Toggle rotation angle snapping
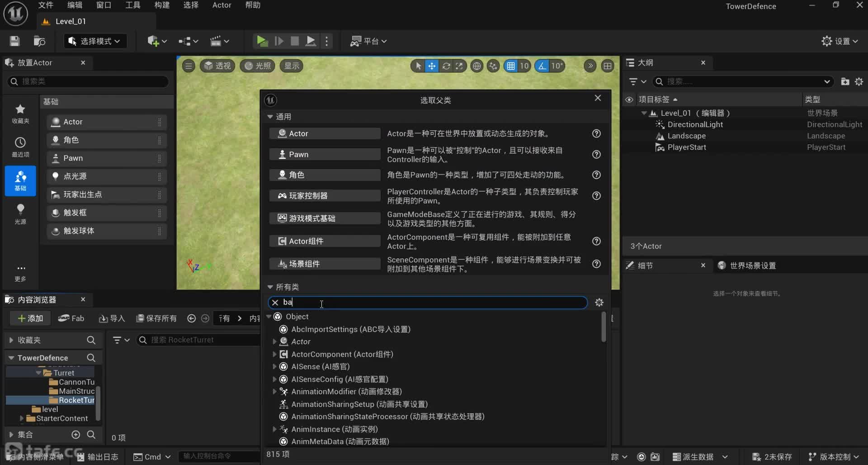The image size is (868, 465). (x=542, y=66)
